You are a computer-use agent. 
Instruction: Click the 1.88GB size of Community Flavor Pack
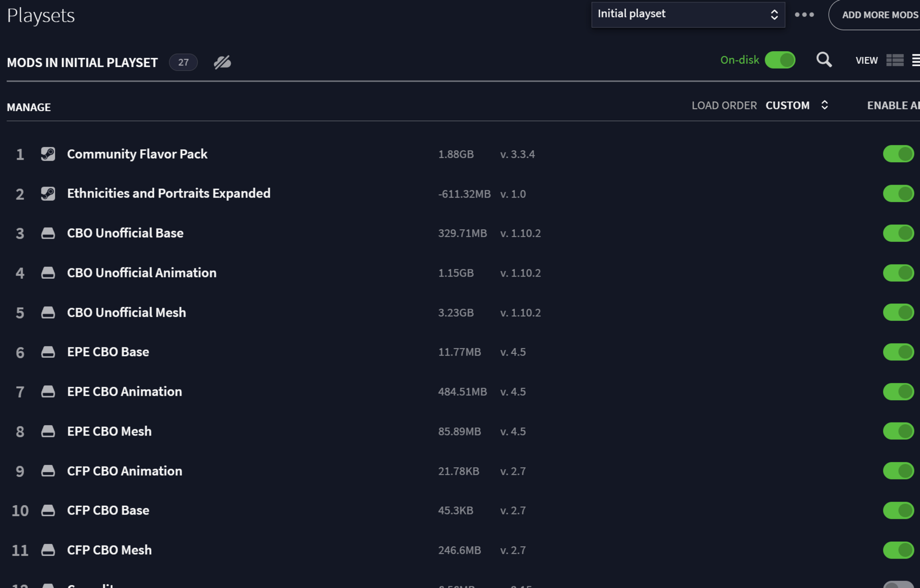point(456,155)
